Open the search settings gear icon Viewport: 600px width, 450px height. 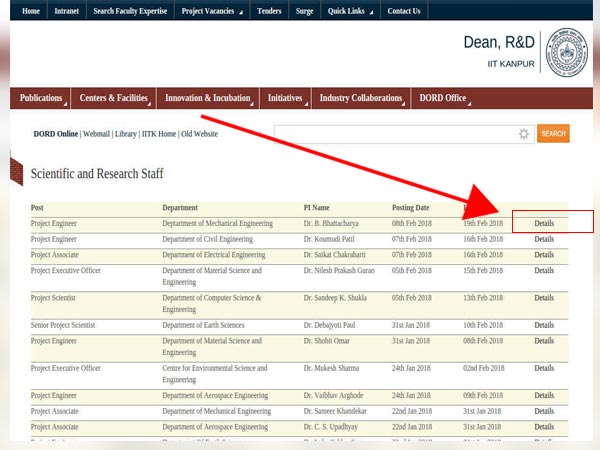(524, 134)
